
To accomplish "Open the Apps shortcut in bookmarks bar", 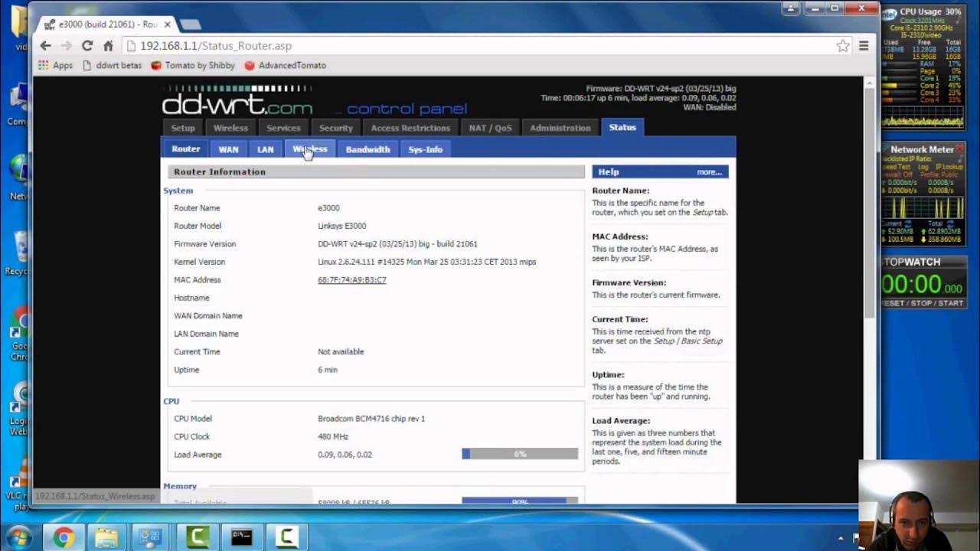I will click(56, 66).
